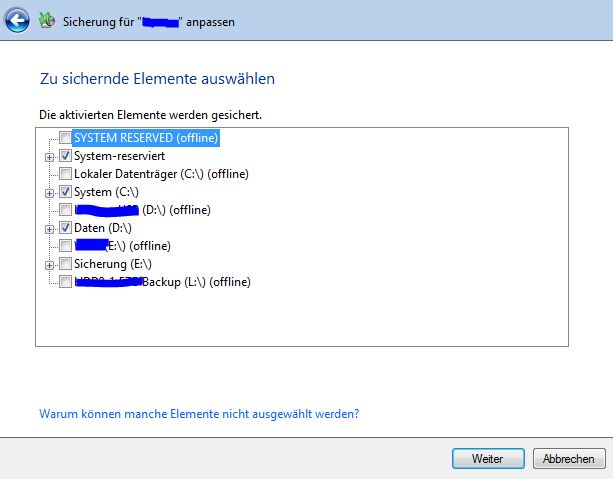
Task: Select the Lokaler Datenträger (C:\) (offline) entry
Action: pos(161,174)
